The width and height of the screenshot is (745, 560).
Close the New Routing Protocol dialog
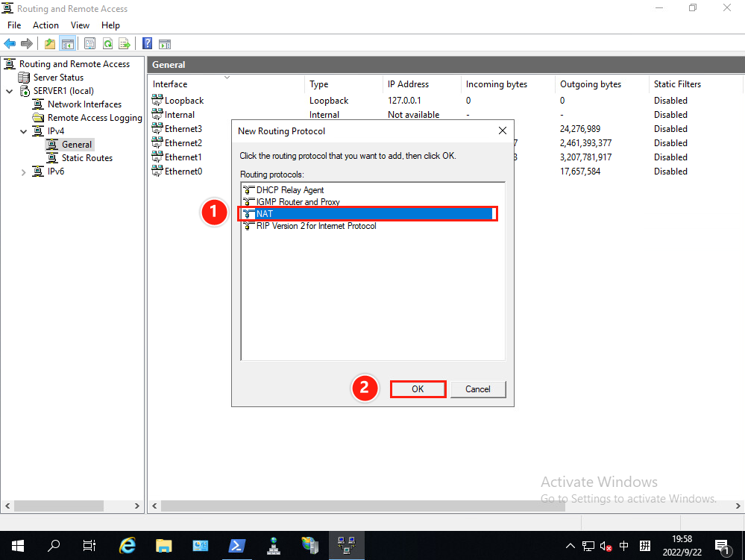pos(502,130)
